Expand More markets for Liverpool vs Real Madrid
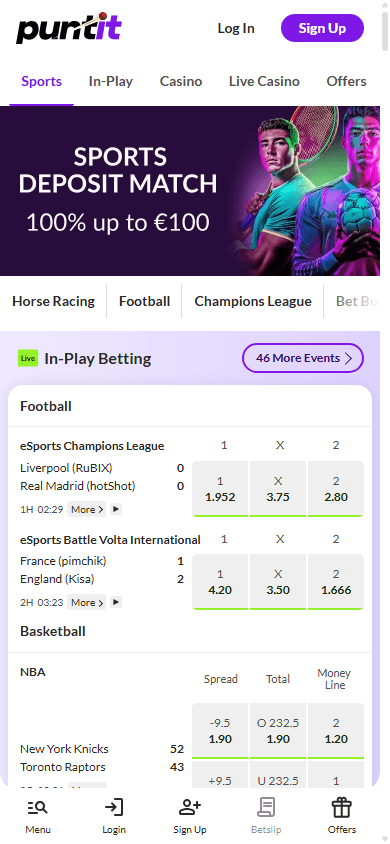Viewport: 390px width, 844px height. tap(87, 509)
